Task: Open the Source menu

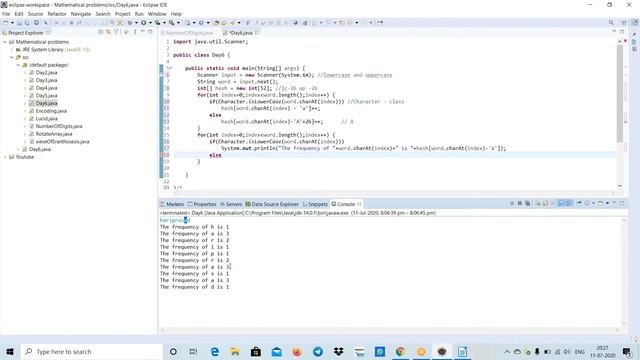Action: 35,14
